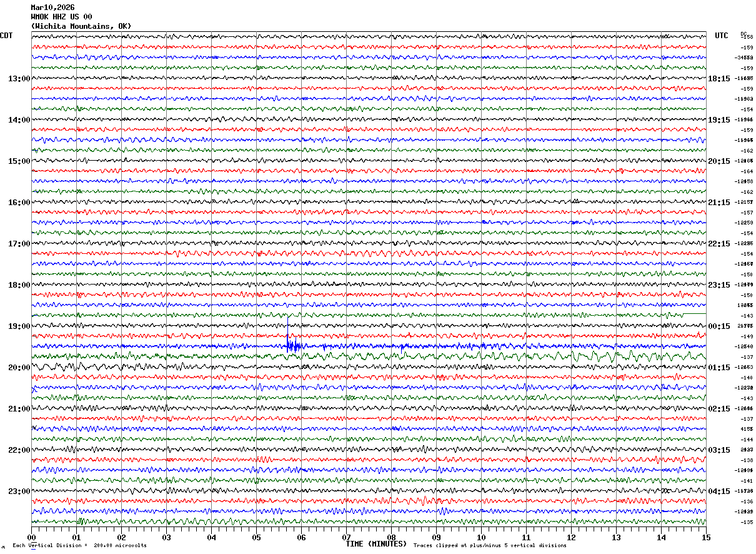Viewport: 756px width, 554px height.
Task: Click the minute 05 axis tick label
Action: click(256, 537)
